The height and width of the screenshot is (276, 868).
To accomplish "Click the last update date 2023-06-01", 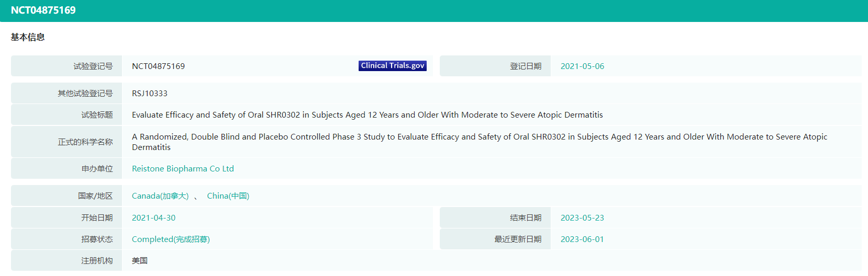I will pos(582,239).
